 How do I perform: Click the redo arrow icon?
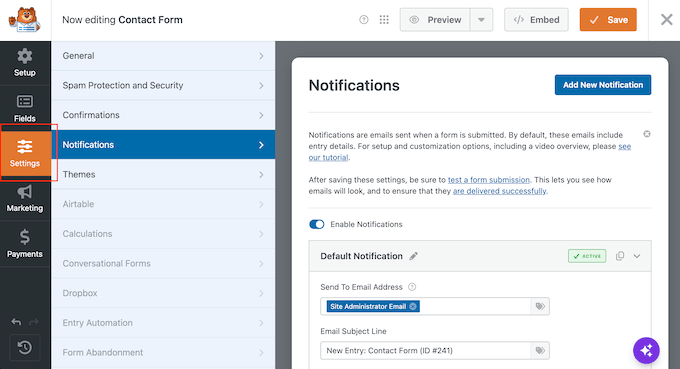pos(34,322)
